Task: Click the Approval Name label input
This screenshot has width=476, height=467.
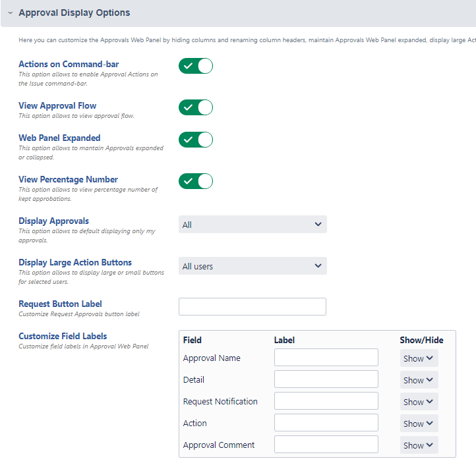Action: tap(326, 358)
